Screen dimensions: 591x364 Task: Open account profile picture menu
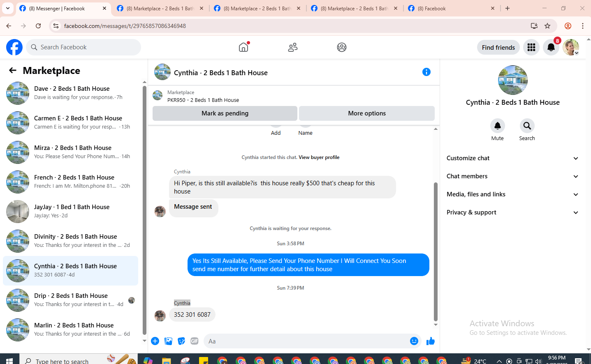pos(571,47)
